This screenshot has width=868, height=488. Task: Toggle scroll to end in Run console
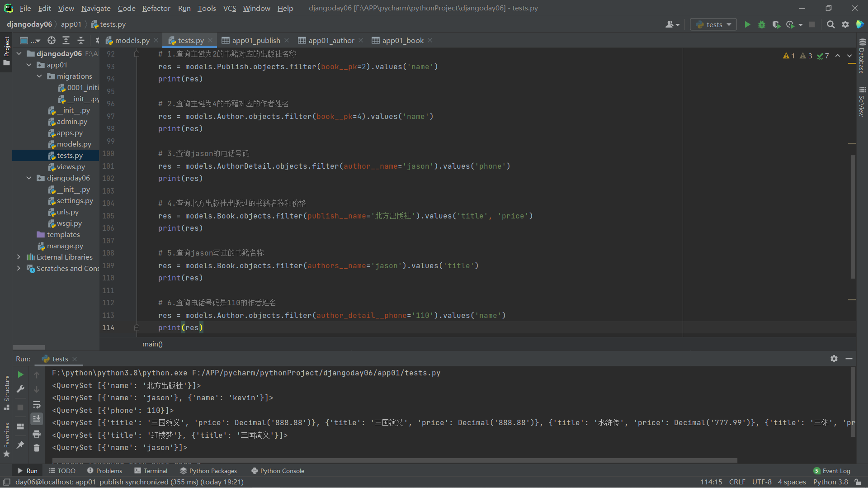coord(37,419)
